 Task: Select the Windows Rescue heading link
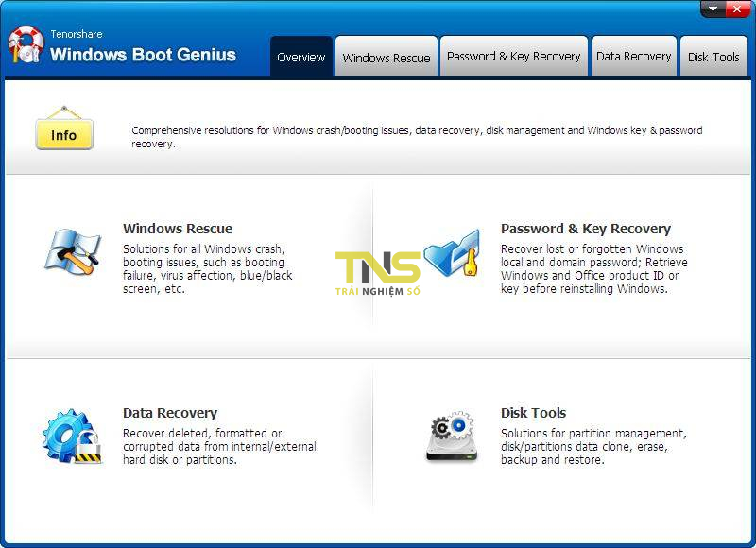pyautogui.click(x=178, y=229)
